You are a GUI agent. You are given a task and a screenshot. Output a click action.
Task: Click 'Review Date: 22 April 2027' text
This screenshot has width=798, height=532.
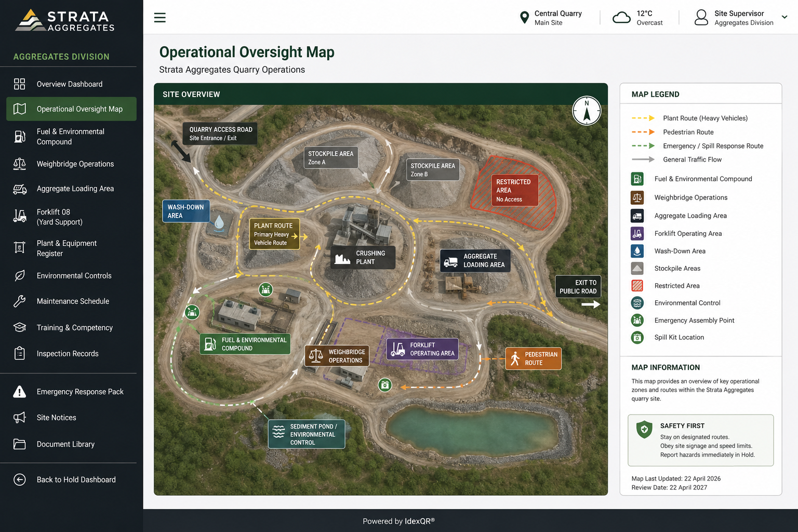pyautogui.click(x=669, y=487)
